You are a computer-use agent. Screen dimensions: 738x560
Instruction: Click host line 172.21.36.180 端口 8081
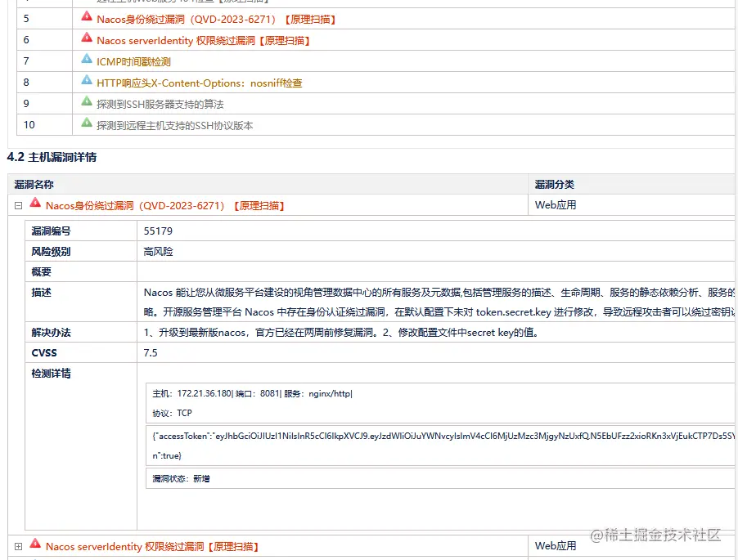[252, 393]
